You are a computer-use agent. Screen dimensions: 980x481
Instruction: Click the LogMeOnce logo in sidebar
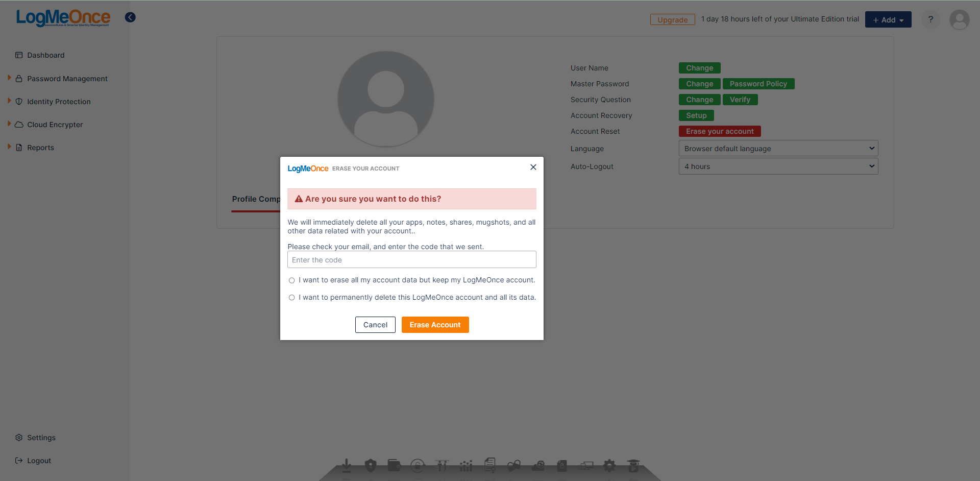coord(63,18)
